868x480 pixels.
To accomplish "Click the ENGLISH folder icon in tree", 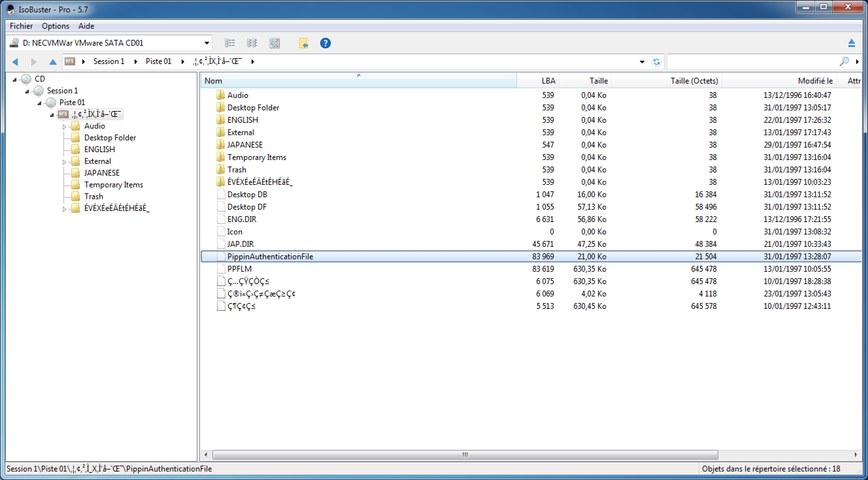I will click(x=76, y=149).
